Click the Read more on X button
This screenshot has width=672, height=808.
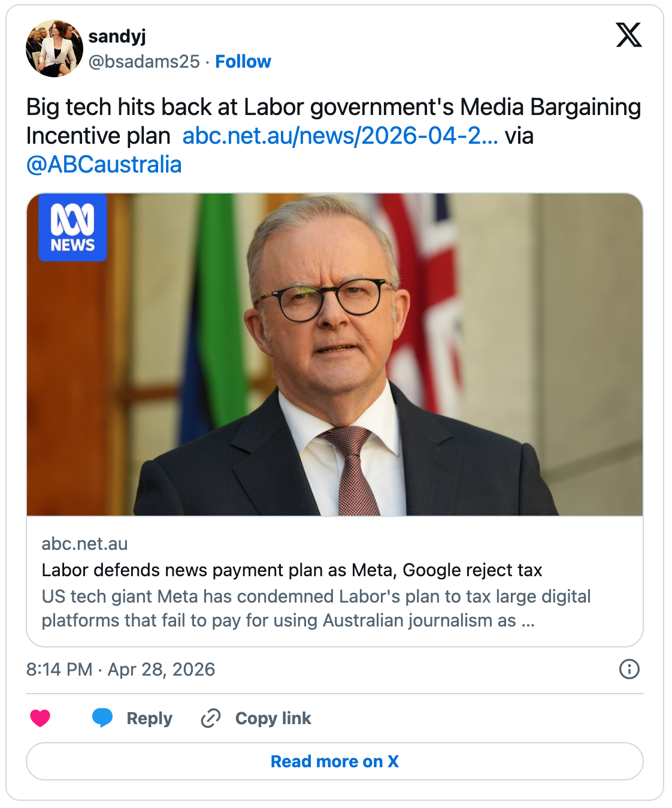coord(335,761)
